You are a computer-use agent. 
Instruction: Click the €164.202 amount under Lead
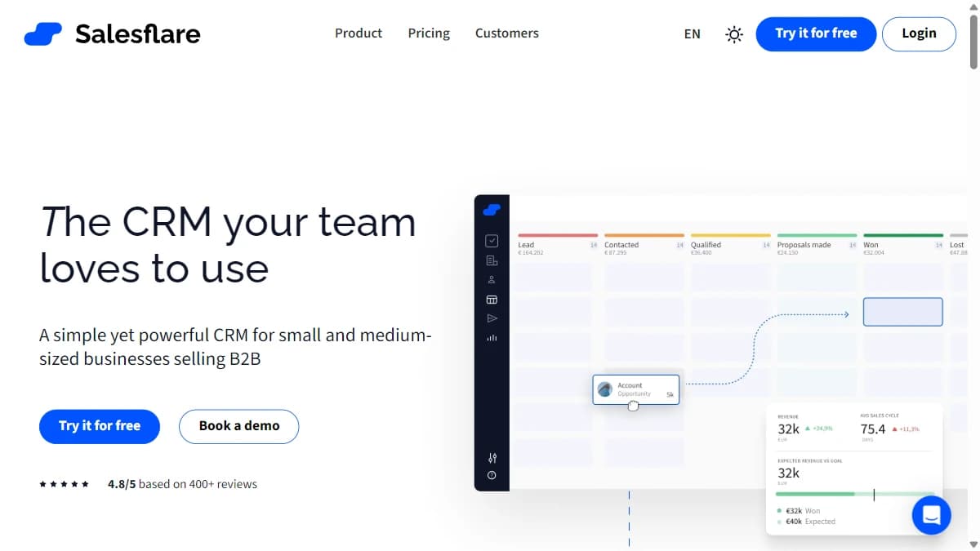531,253
